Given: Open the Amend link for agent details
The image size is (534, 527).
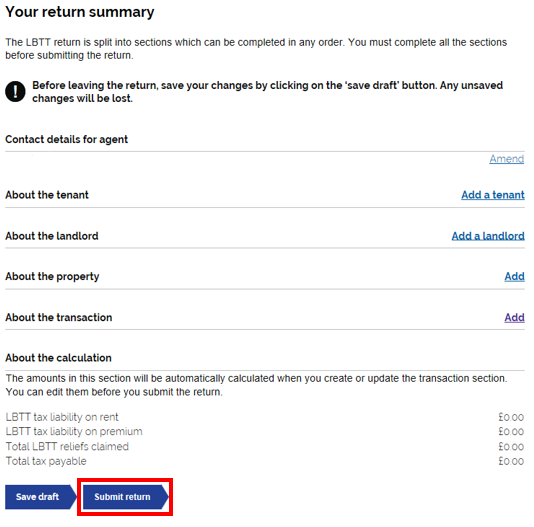Looking at the screenshot, I should 506,159.
